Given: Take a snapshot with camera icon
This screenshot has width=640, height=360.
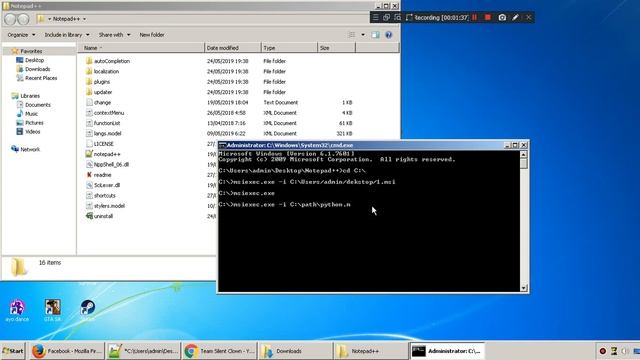Looking at the screenshot, I should click(x=502, y=17).
